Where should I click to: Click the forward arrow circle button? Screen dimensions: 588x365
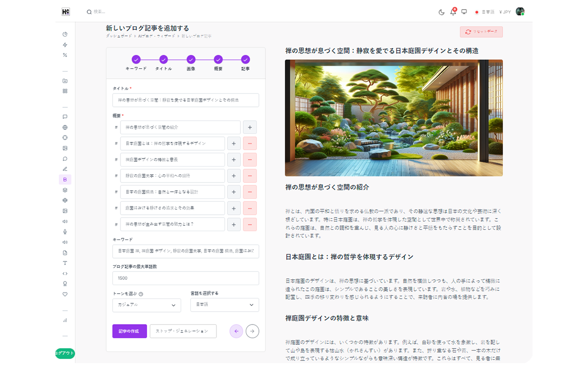point(253,331)
